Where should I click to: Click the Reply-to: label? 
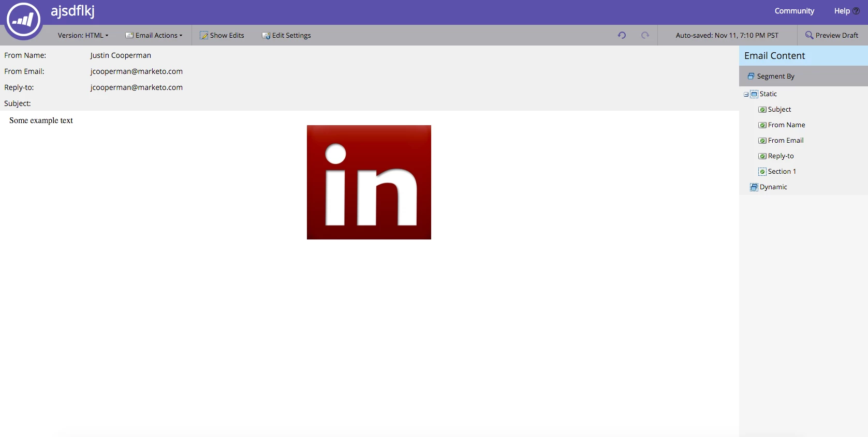tap(19, 87)
